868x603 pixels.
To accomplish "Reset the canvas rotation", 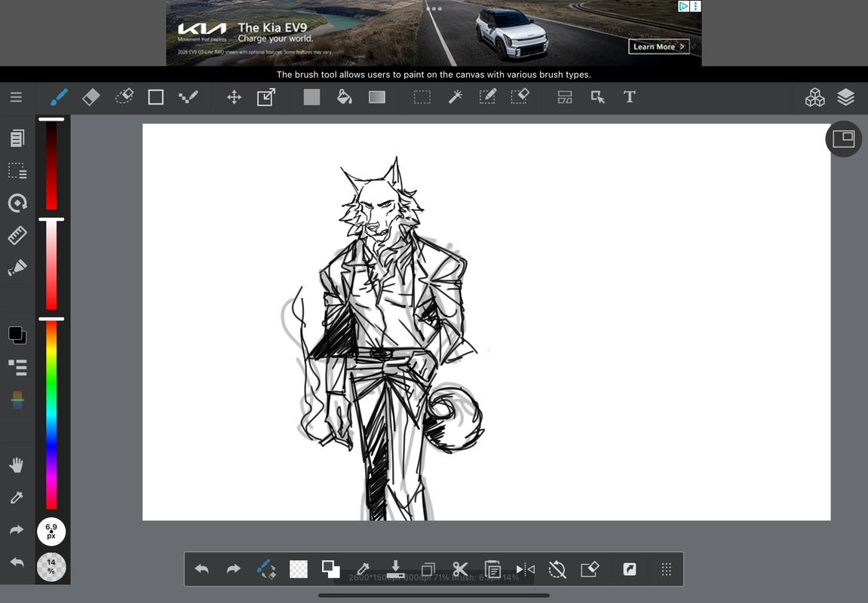I will click(557, 569).
